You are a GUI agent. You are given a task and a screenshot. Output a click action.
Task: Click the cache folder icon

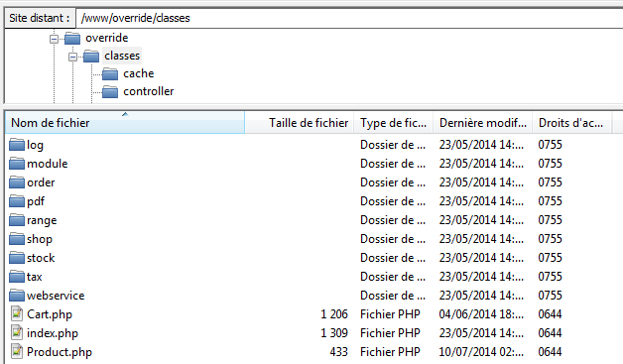pos(110,74)
